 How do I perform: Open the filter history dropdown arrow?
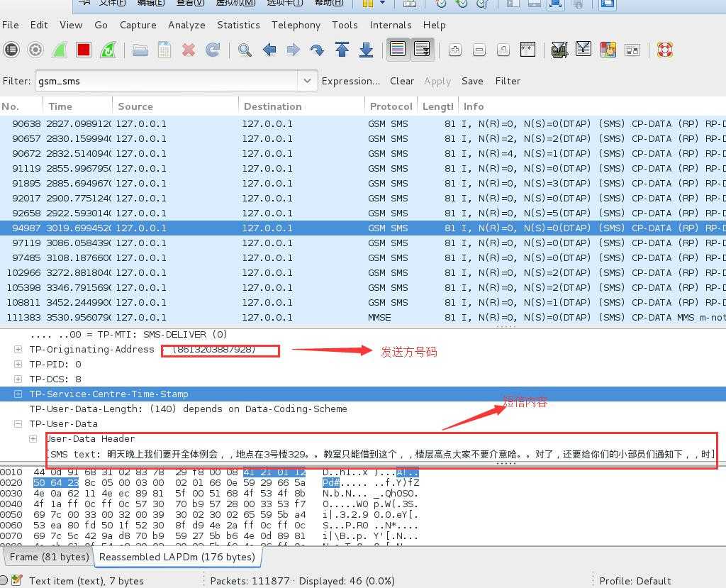307,81
